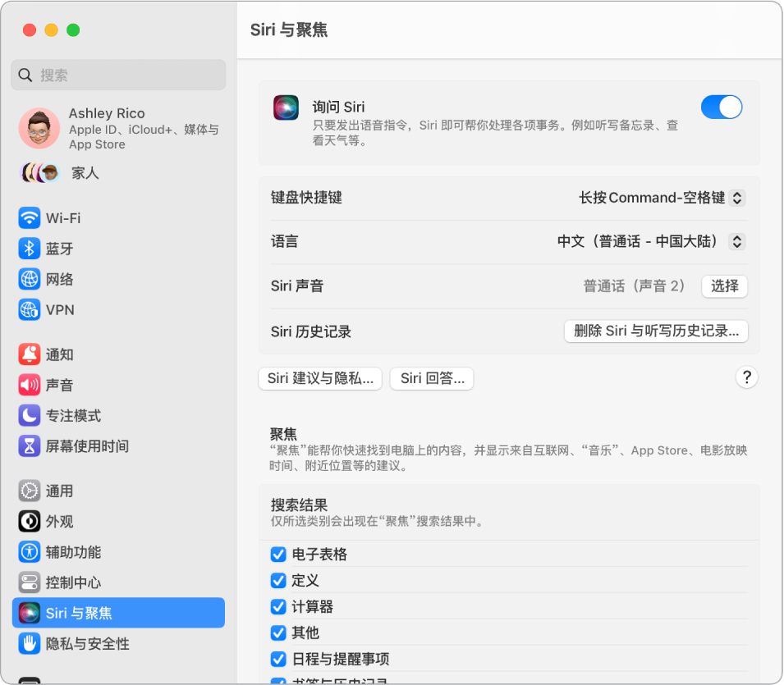Click the Sound (声音) speaker icon
This screenshot has height=685, width=784.
click(x=29, y=385)
